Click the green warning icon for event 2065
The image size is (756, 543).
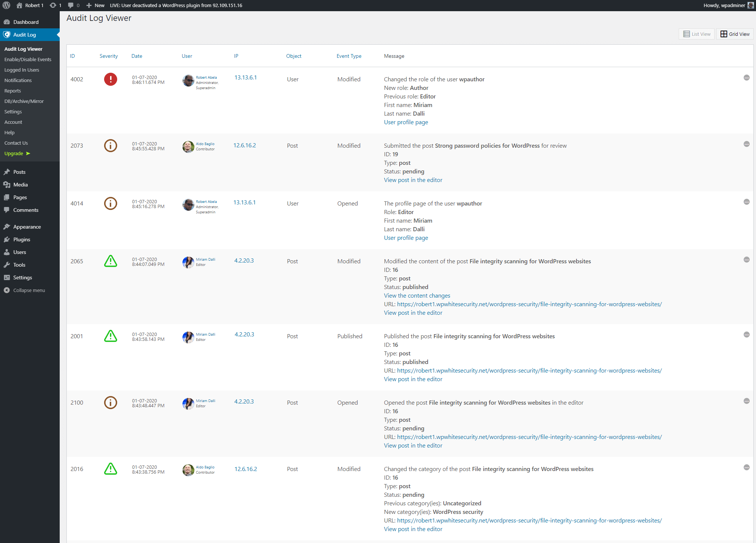point(110,261)
